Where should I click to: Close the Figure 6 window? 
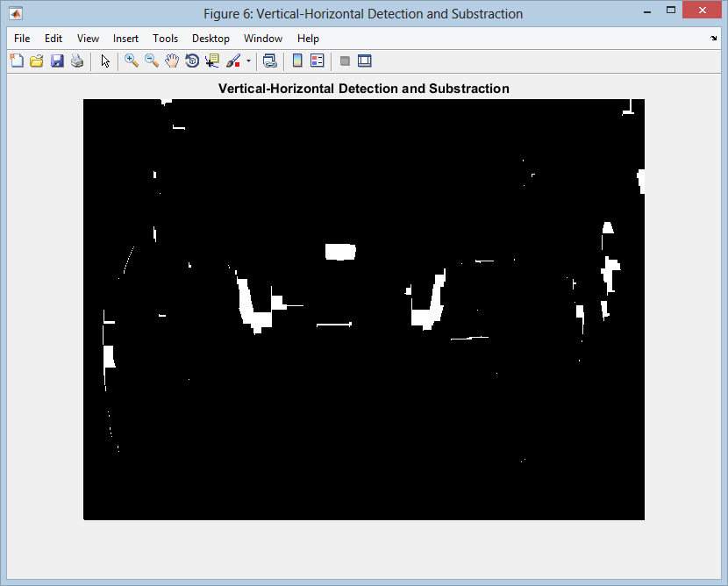702,11
